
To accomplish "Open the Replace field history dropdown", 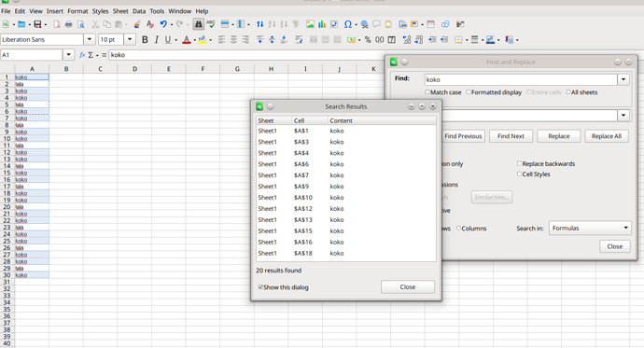I will 623,116.
